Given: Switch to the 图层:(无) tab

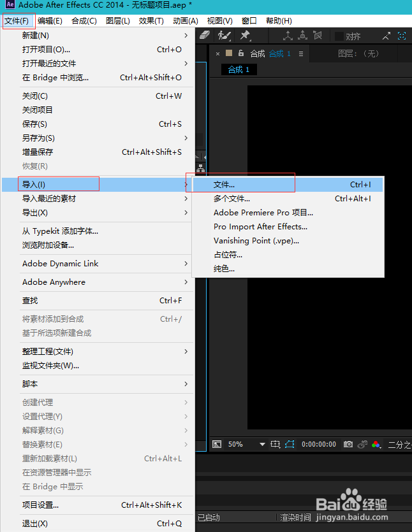Looking at the screenshot, I should point(358,54).
